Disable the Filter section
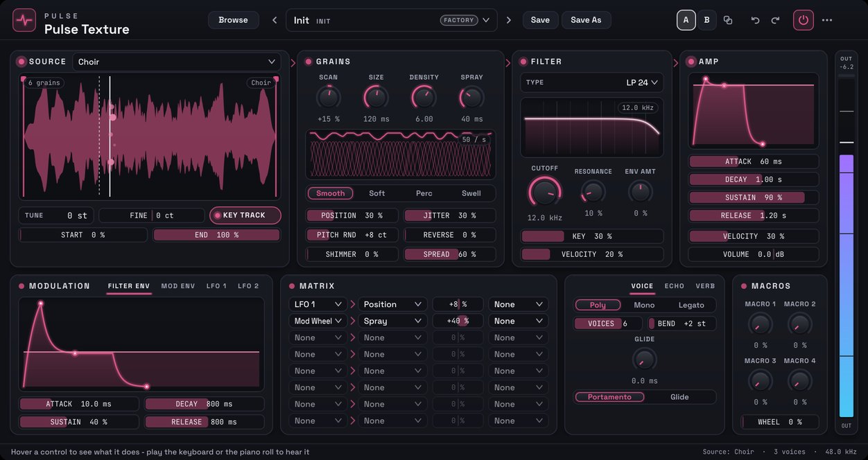 523,62
